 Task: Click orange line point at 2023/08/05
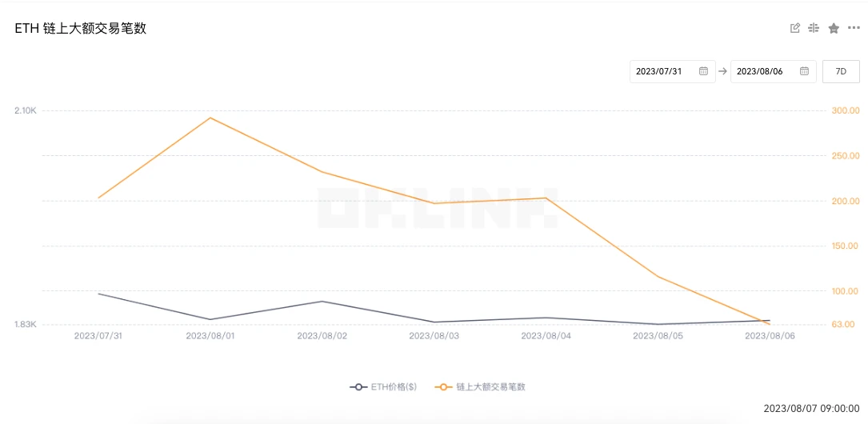tap(658, 277)
